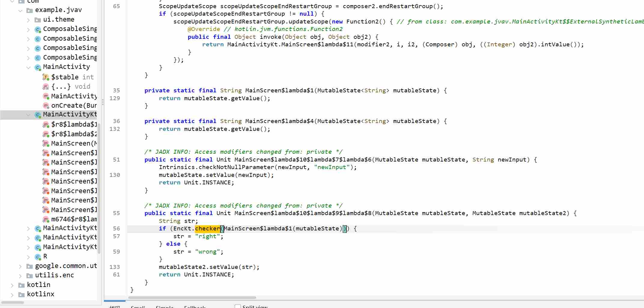Click the static initializer {...} method icon
Viewport: 644px width, 308px height.
coord(46,87)
